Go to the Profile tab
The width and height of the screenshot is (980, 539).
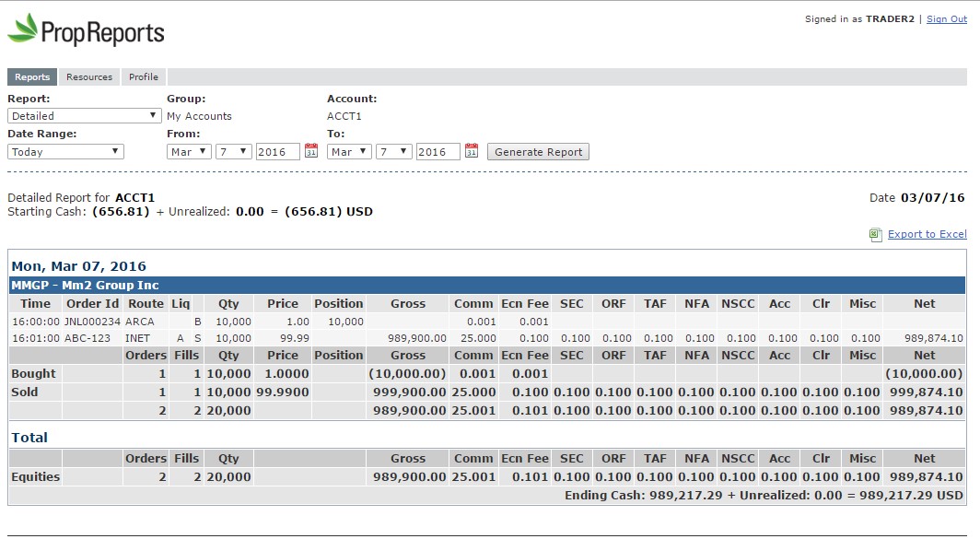pyautogui.click(x=144, y=77)
